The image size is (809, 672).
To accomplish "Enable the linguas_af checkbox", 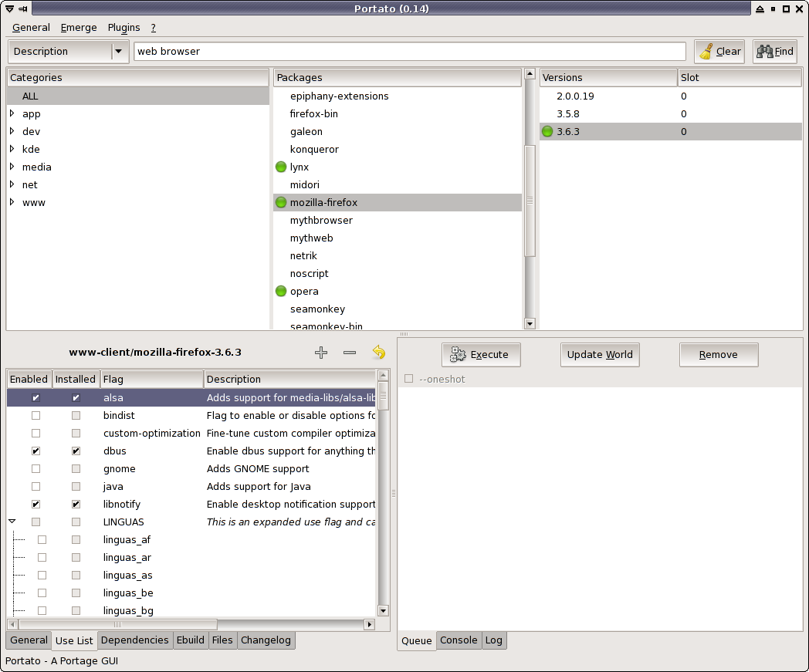I will coord(42,540).
